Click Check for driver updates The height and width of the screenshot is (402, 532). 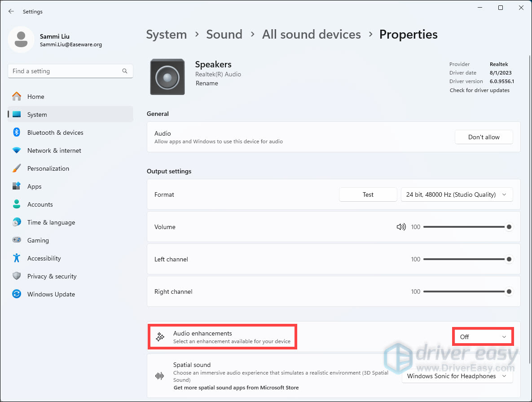(479, 90)
